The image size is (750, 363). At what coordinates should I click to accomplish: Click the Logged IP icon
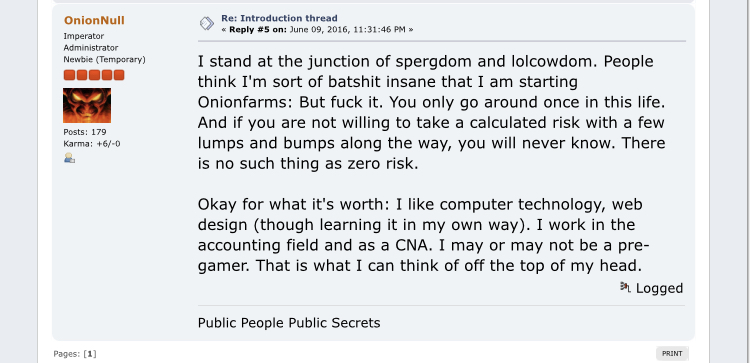click(x=625, y=287)
